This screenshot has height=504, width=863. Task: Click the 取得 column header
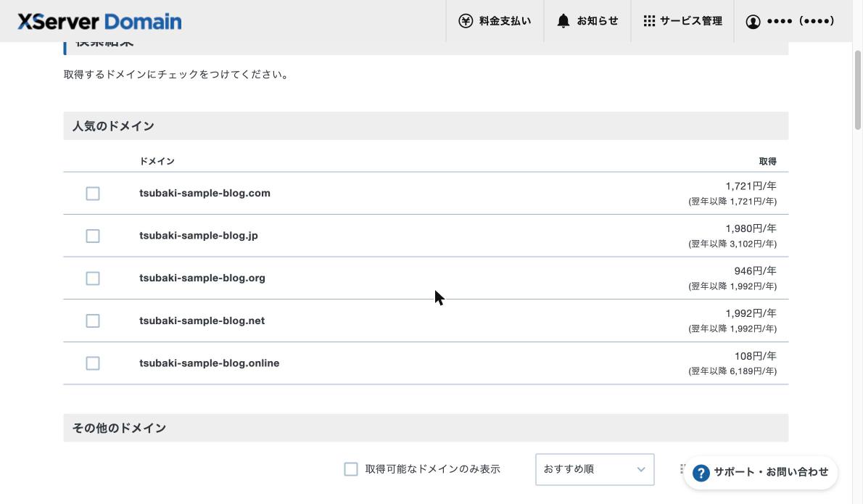click(768, 161)
